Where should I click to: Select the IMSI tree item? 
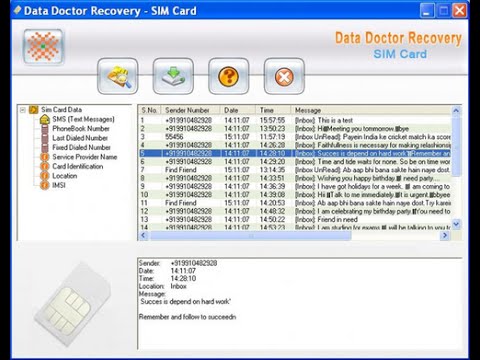[x=59, y=185]
